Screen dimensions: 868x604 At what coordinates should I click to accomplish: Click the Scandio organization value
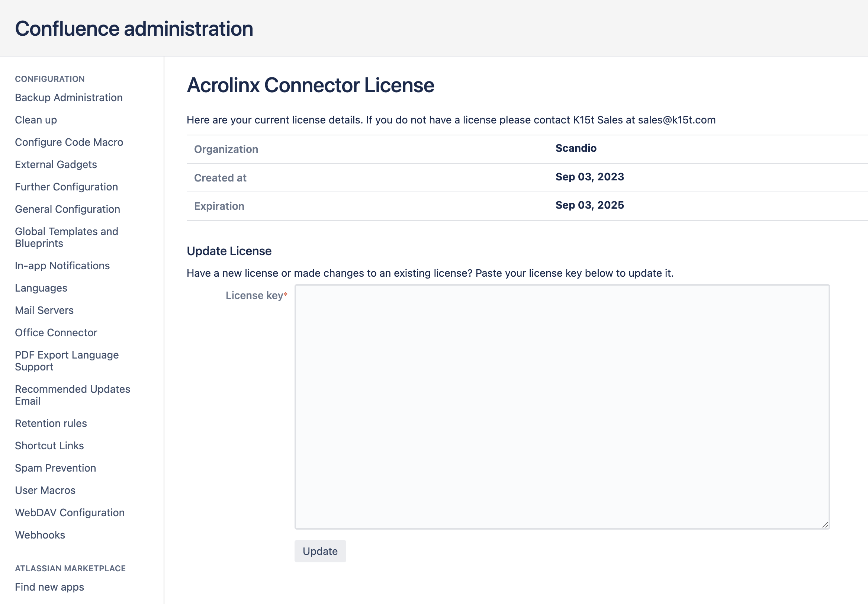576,148
